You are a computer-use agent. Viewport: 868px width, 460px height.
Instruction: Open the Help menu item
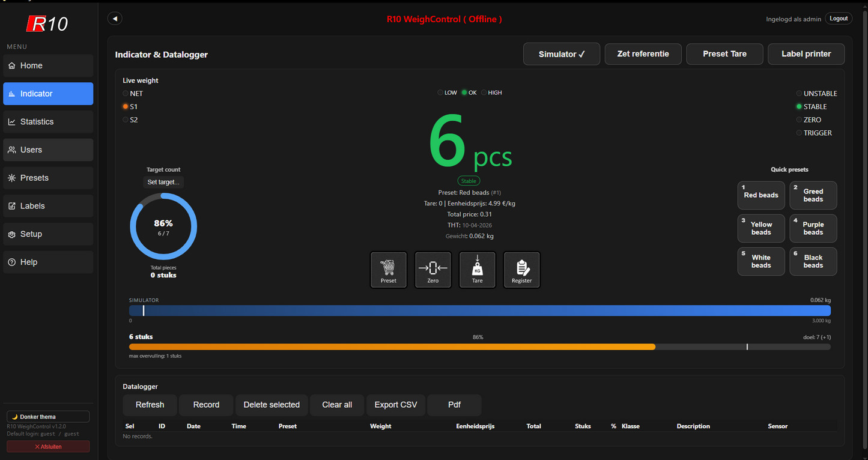48,262
